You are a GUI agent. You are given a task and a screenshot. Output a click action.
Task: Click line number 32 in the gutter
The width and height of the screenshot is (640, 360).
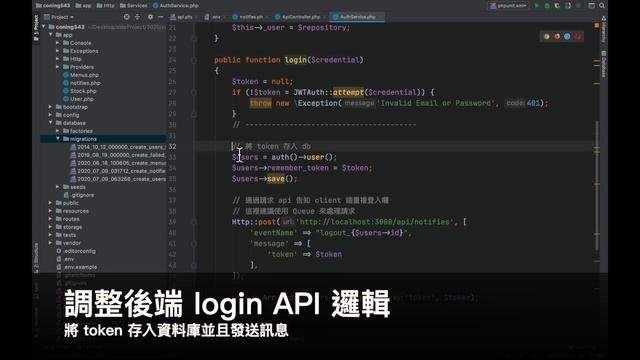(x=172, y=146)
